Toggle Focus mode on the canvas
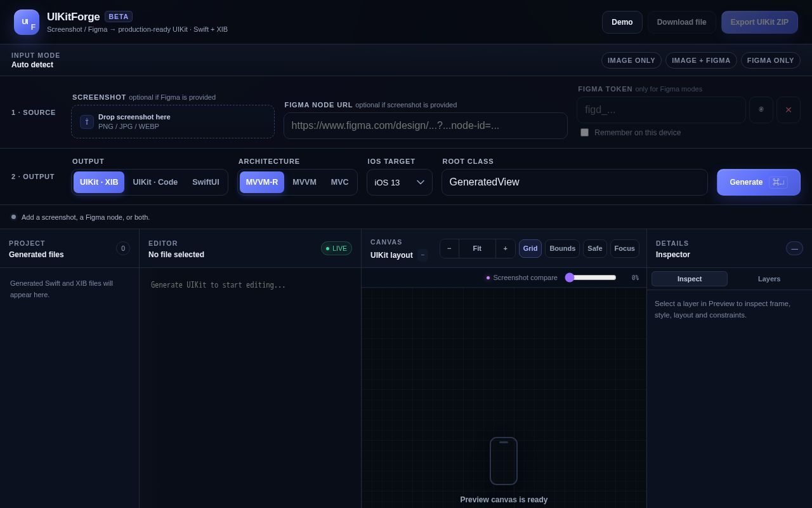This screenshot has width=812, height=508. (x=625, y=248)
